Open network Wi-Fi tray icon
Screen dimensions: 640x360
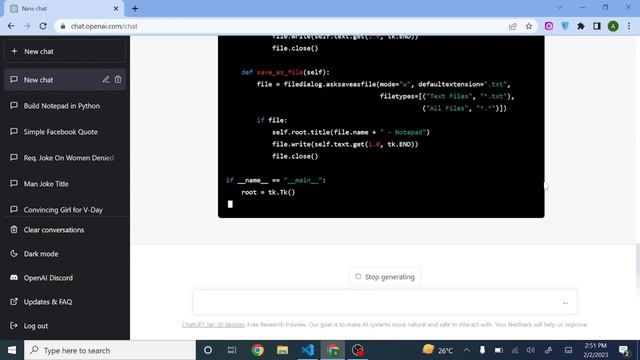515,350
